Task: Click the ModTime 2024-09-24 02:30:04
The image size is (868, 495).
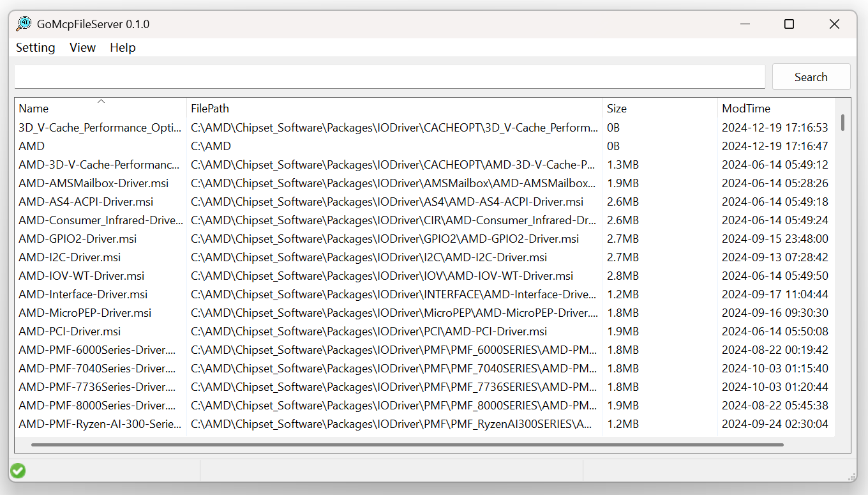Action: (775, 424)
